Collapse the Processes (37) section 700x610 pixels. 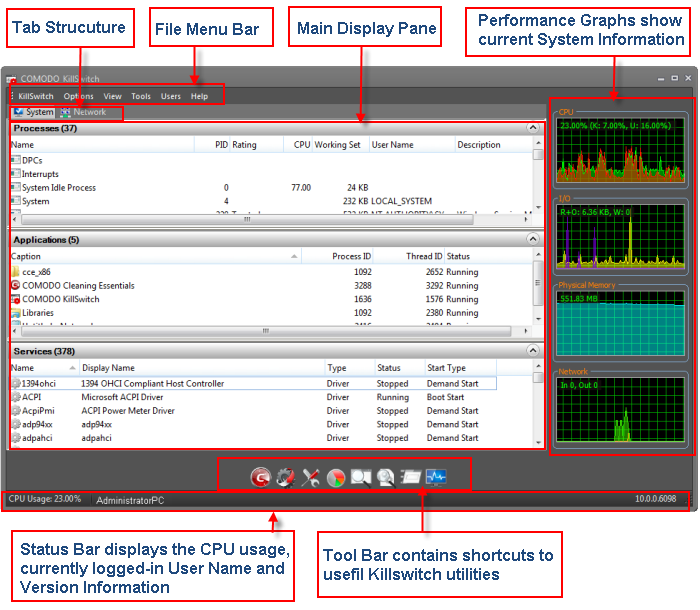[533, 128]
